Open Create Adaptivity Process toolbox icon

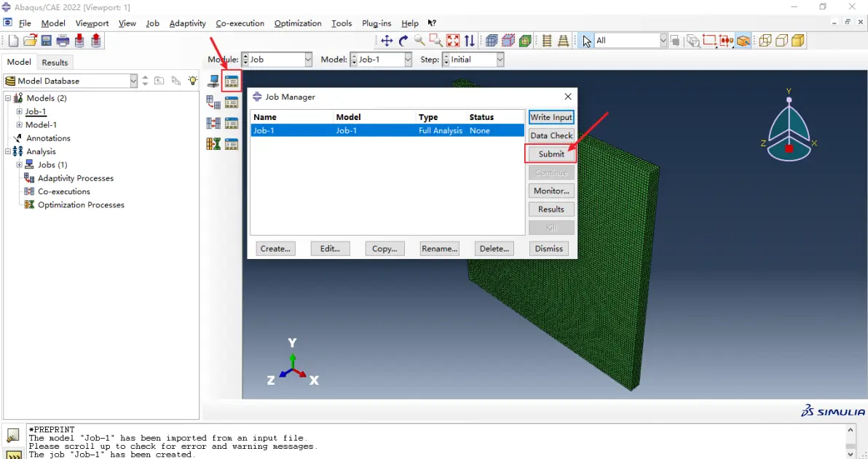213,103
